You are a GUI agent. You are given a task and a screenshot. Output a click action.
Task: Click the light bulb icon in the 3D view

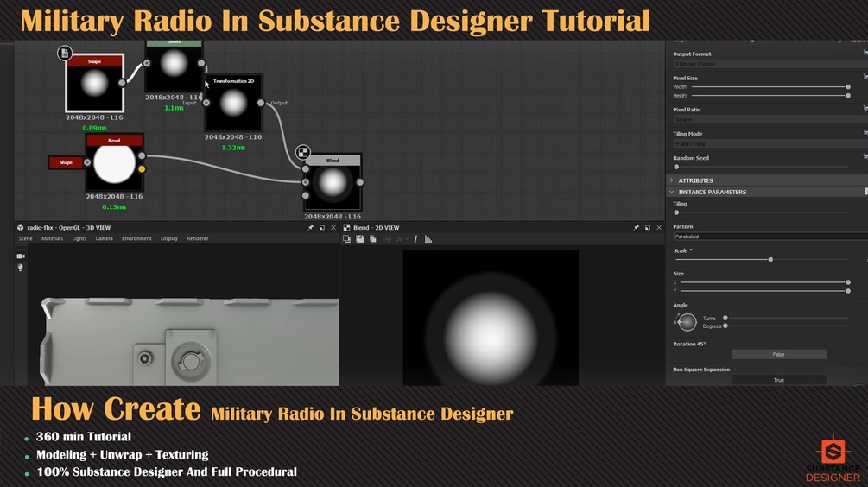[21, 268]
